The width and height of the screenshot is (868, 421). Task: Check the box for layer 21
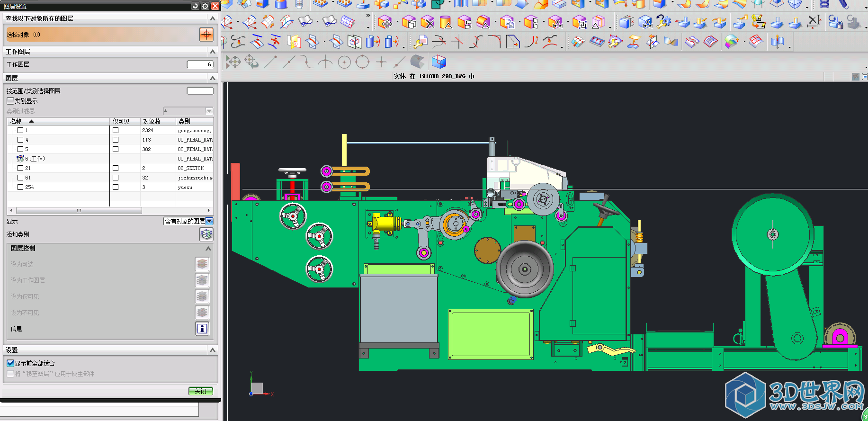point(20,168)
